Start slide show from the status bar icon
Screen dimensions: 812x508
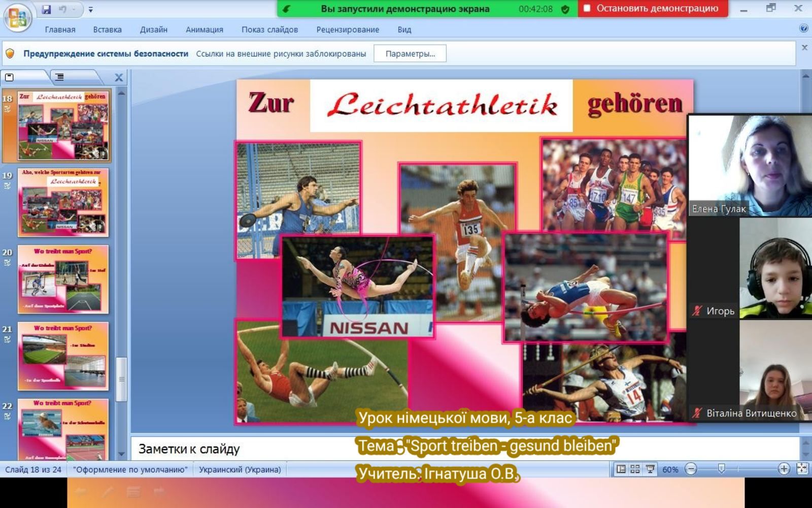(x=650, y=469)
